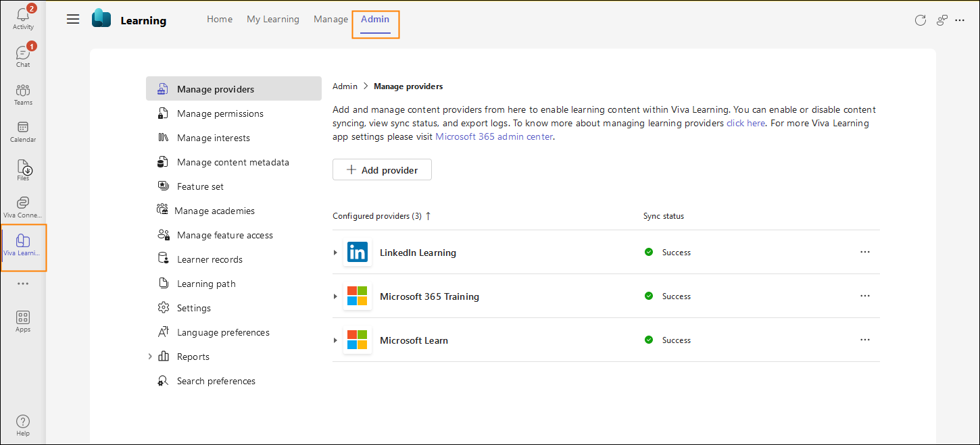Click the 'Learning' app title text
980x445 pixels.
pyautogui.click(x=143, y=20)
